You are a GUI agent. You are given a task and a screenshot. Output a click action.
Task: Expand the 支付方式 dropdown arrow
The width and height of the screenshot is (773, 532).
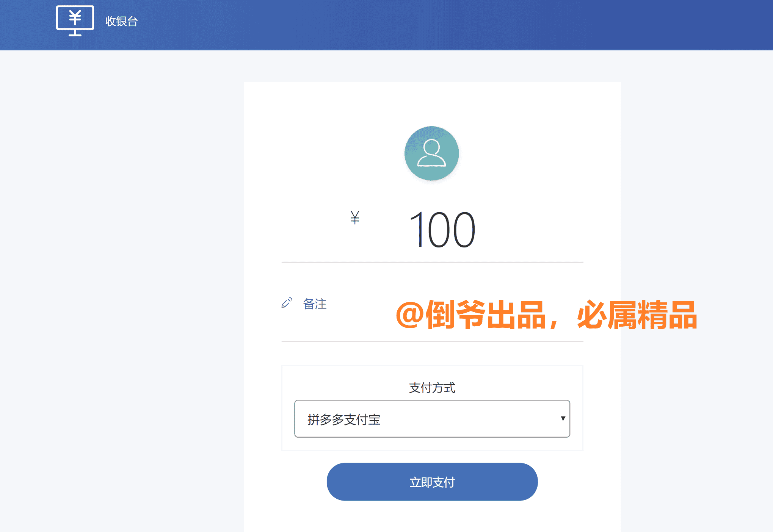point(563,419)
